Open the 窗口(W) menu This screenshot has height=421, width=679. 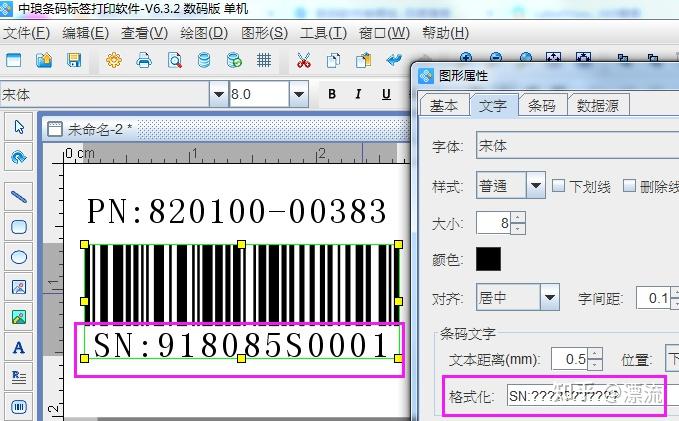[x=384, y=33]
